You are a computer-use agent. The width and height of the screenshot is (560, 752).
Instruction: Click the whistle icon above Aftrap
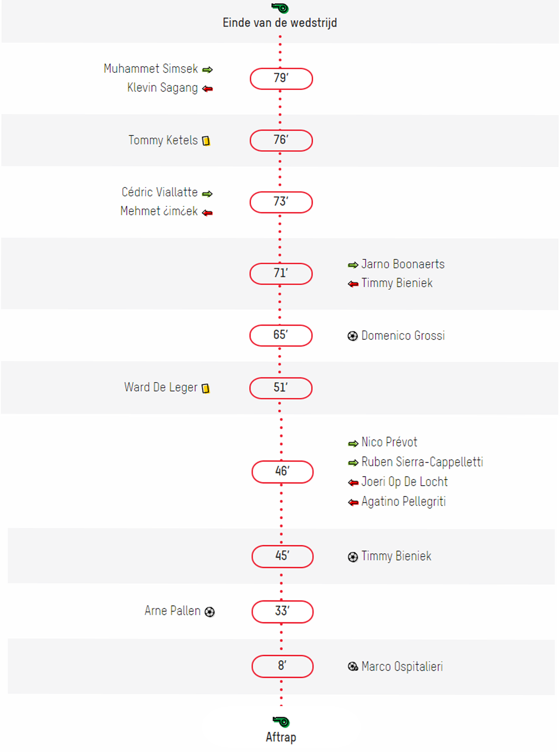pyautogui.click(x=281, y=722)
